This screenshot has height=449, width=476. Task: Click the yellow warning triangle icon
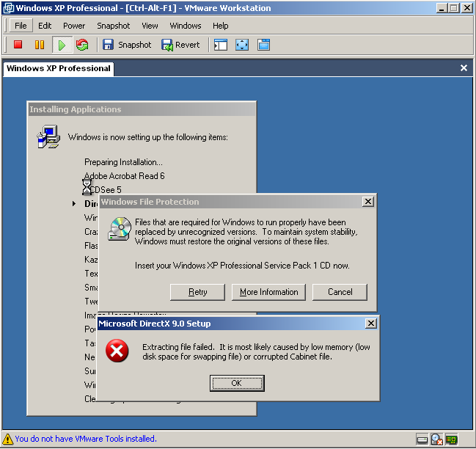click(x=7, y=439)
